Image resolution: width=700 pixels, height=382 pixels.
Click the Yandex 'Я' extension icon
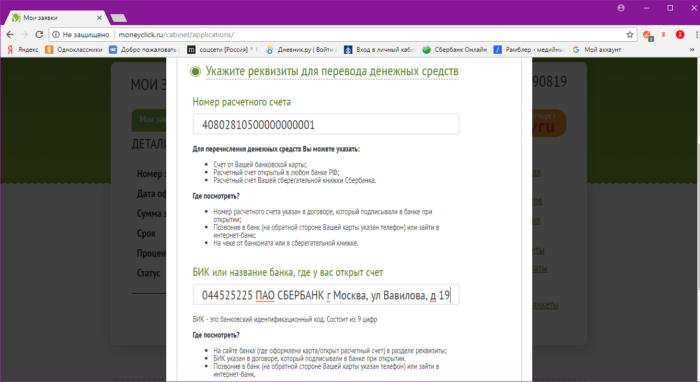coord(664,34)
